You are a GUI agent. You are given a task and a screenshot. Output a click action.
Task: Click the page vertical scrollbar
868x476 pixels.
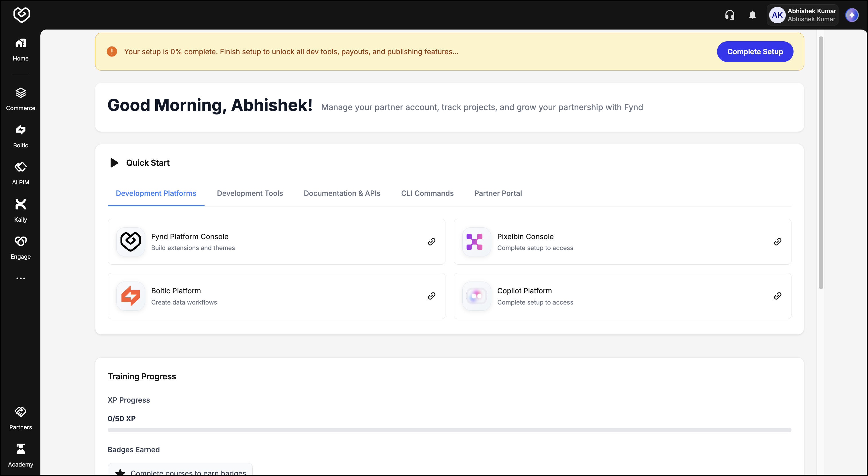[821, 163]
